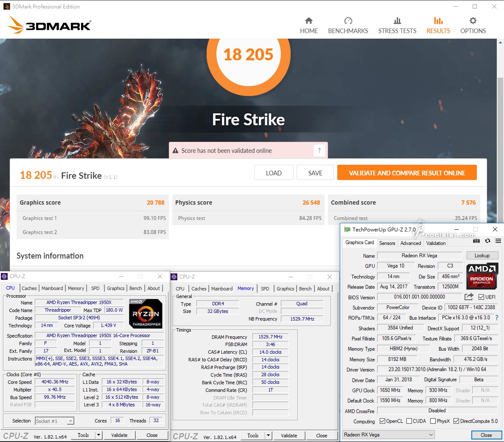Click the GPU Name field 'Radeon RX Vega'
This screenshot has width=504, height=442.
[420, 256]
